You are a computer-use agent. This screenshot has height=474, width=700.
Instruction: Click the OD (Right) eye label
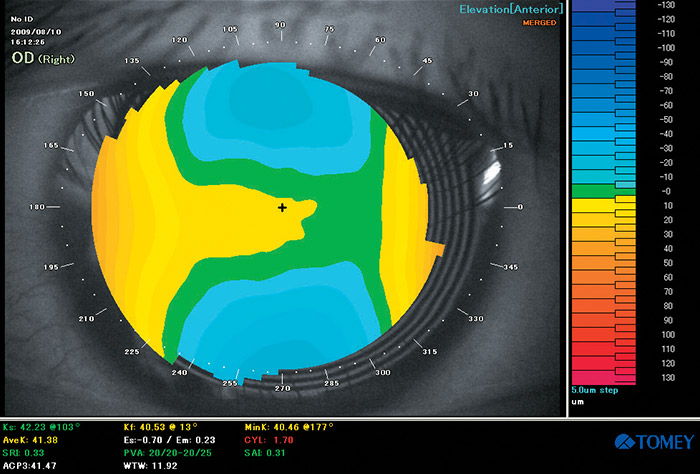[x=43, y=58]
